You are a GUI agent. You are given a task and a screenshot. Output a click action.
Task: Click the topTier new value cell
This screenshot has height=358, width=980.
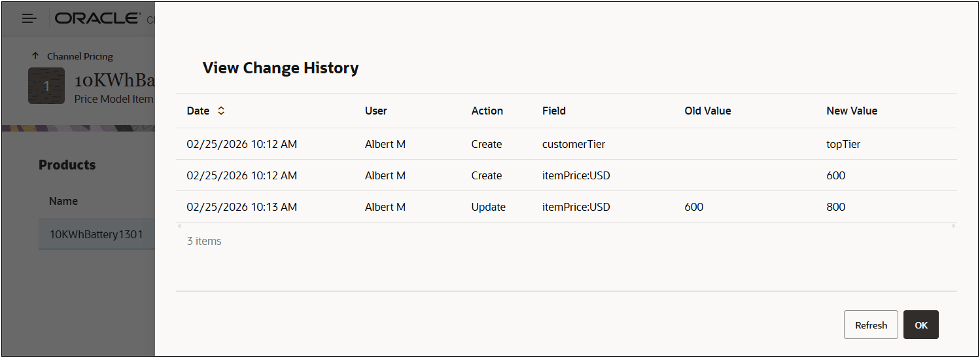coord(843,144)
